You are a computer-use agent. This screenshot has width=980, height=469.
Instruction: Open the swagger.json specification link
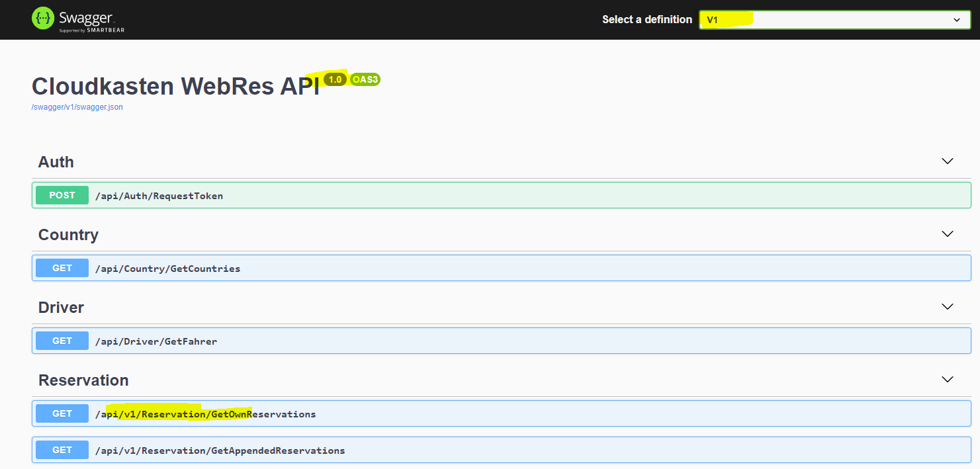pyautogui.click(x=77, y=107)
